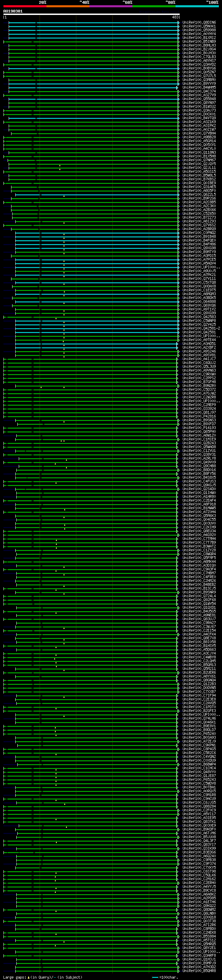Open the UniRef100_Q5N0K1 hit

[x=199, y=26]
